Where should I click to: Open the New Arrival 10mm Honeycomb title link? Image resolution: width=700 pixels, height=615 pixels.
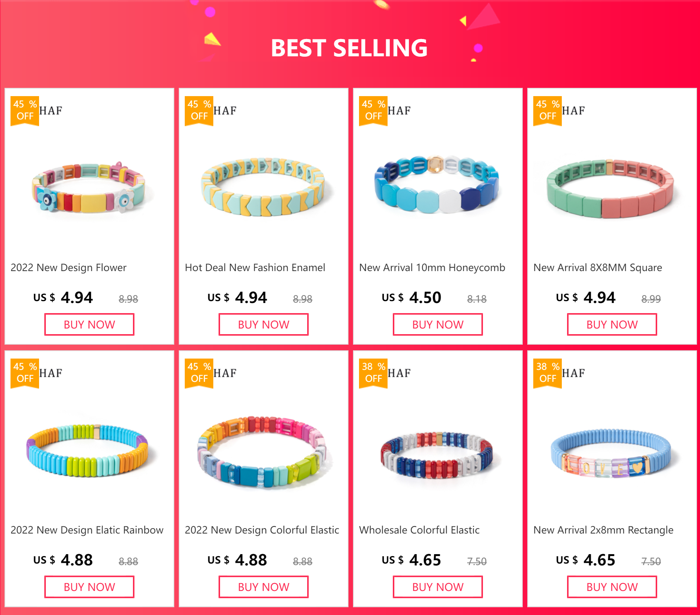pos(432,268)
